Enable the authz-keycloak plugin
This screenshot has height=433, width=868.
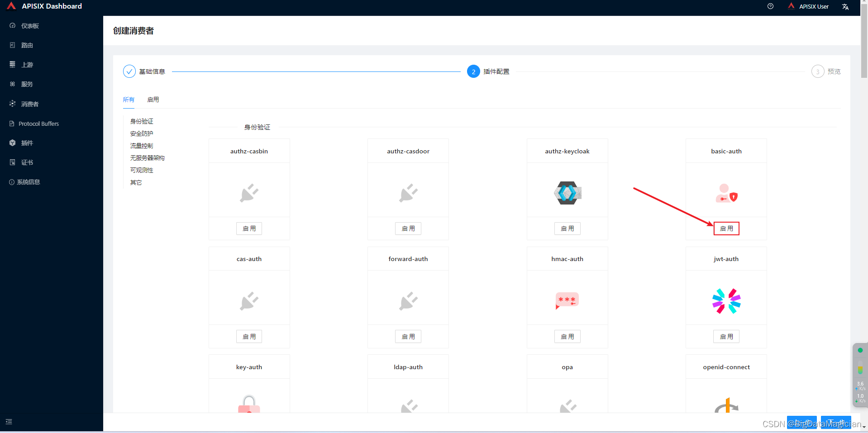click(568, 228)
